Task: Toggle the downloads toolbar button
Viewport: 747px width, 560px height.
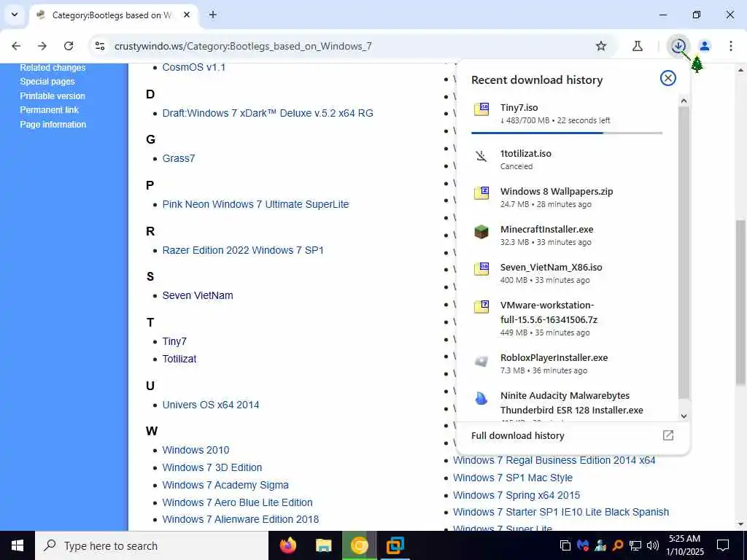Action: (x=678, y=46)
